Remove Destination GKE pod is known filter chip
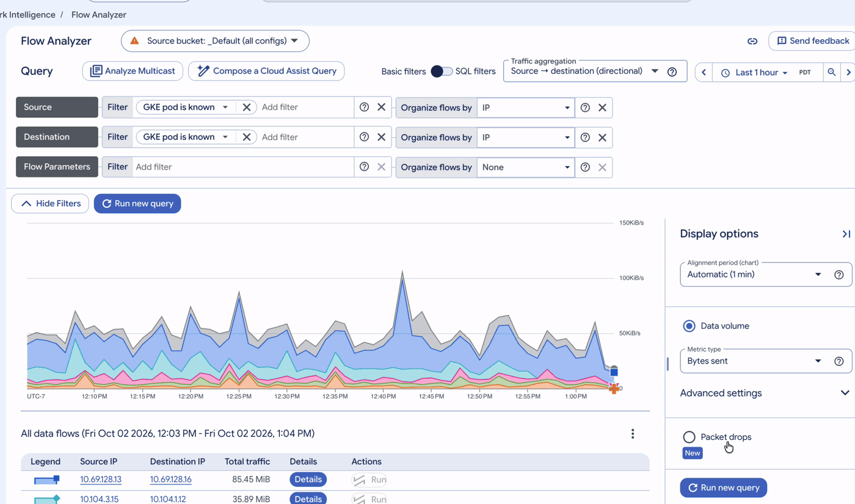The width and height of the screenshot is (855, 504). (247, 137)
